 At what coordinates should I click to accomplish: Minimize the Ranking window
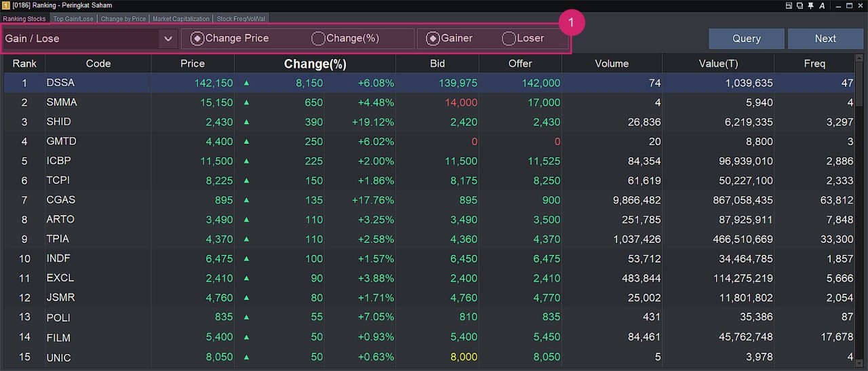tap(838, 5)
